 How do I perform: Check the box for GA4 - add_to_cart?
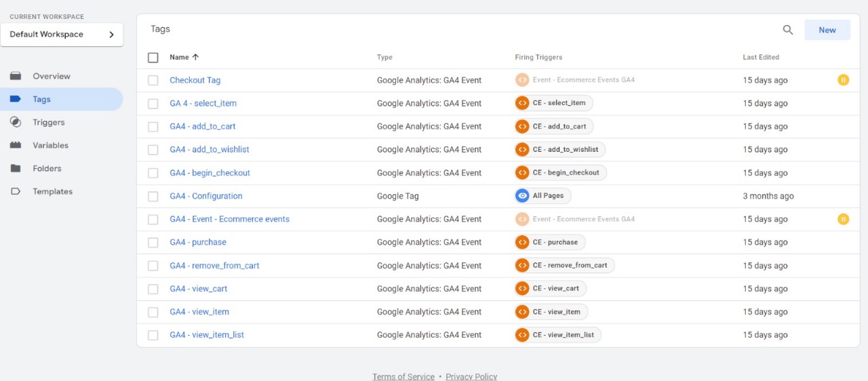(153, 127)
